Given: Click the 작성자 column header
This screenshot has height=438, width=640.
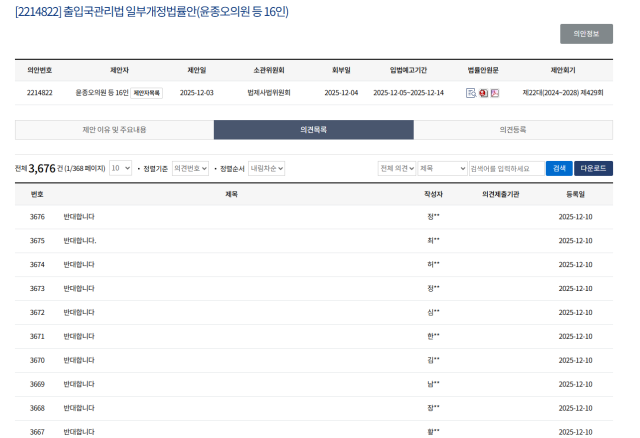Looking at the screenshot, I should (x=433, y=194).
